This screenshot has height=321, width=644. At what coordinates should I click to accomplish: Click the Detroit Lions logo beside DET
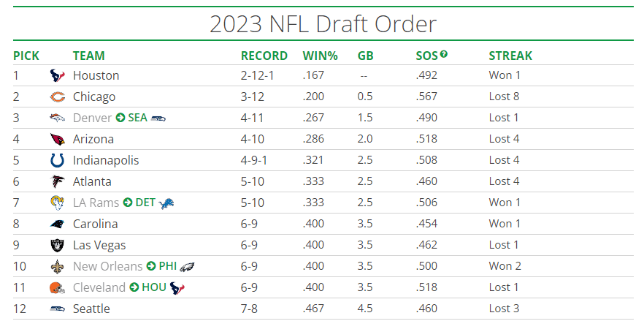point(167,203)
